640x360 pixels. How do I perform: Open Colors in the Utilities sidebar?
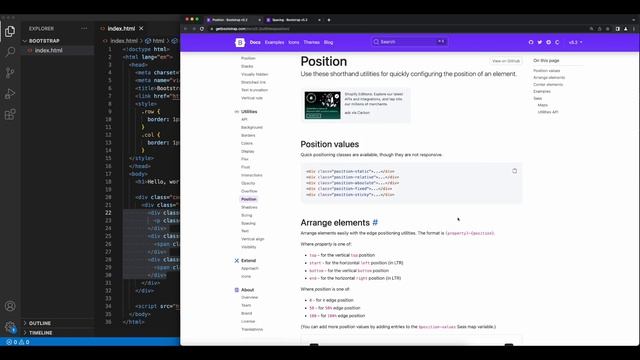(x=247, y=143)
